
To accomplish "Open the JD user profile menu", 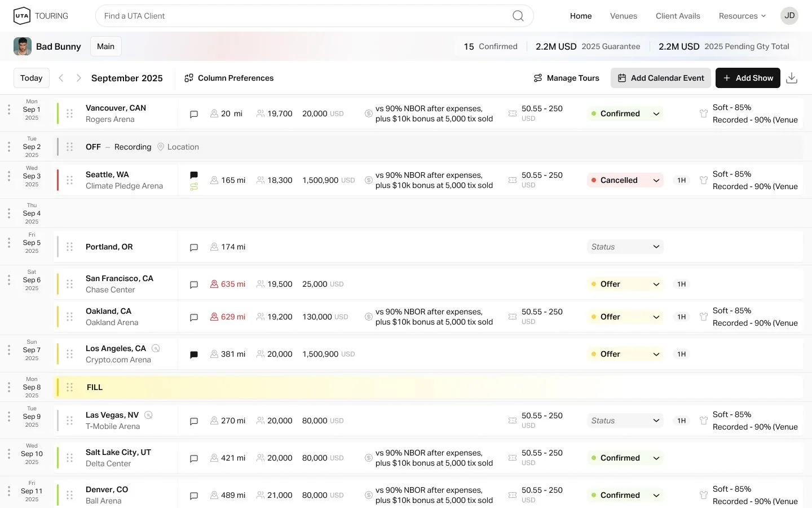I will tap(789, 16).
